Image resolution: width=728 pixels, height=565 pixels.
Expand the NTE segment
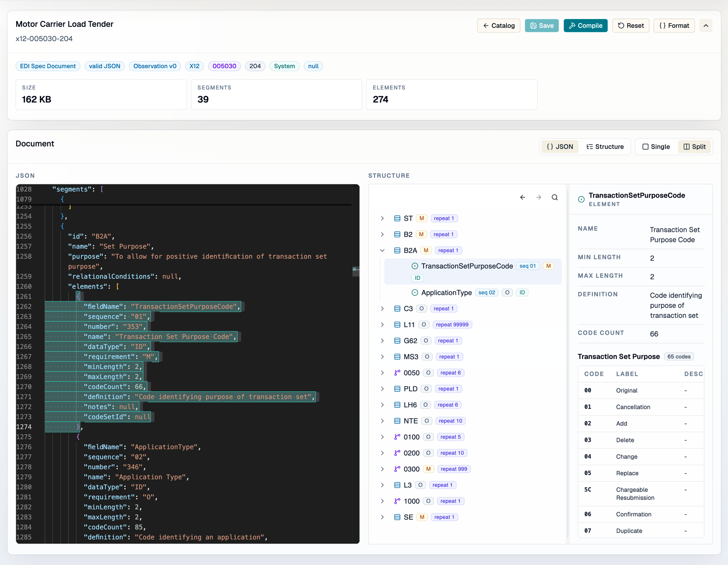[382, 421]
